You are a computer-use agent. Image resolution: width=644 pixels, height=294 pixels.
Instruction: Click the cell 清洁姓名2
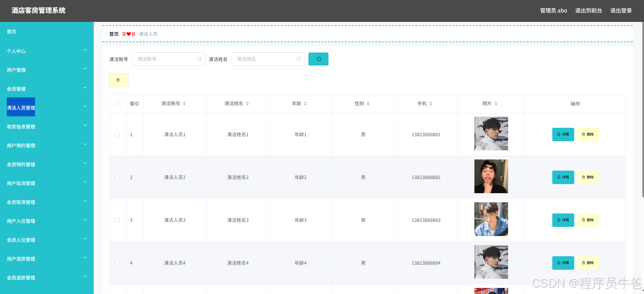coord(238,177)
